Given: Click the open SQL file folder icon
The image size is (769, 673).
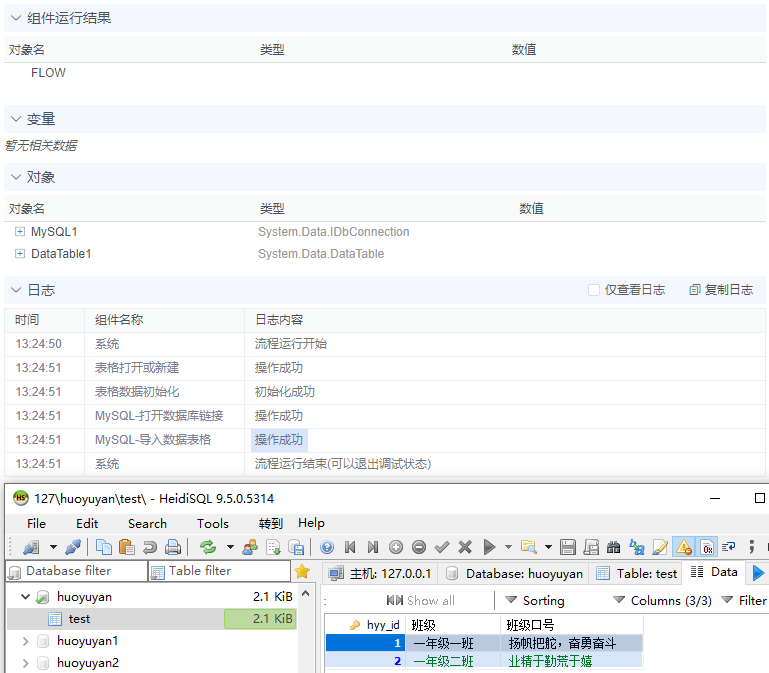Looking at the screenshot, I should (x=529, y=547).
